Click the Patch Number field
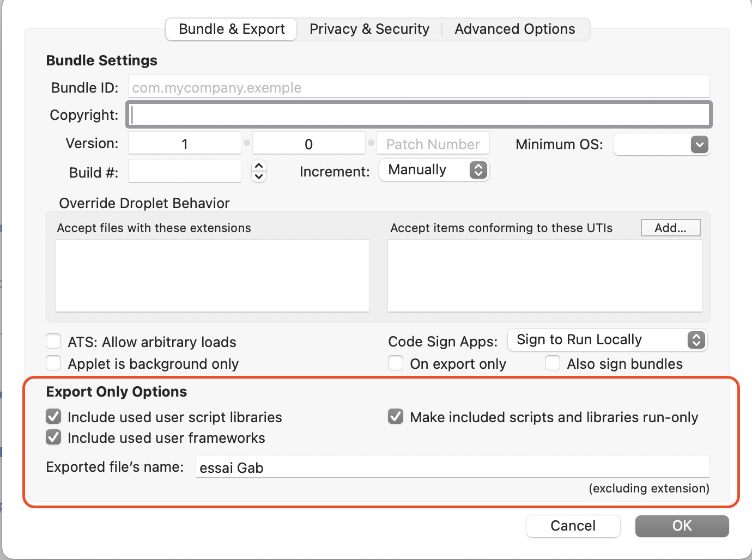This screenshot has height=560, width=752. point(433,144)
